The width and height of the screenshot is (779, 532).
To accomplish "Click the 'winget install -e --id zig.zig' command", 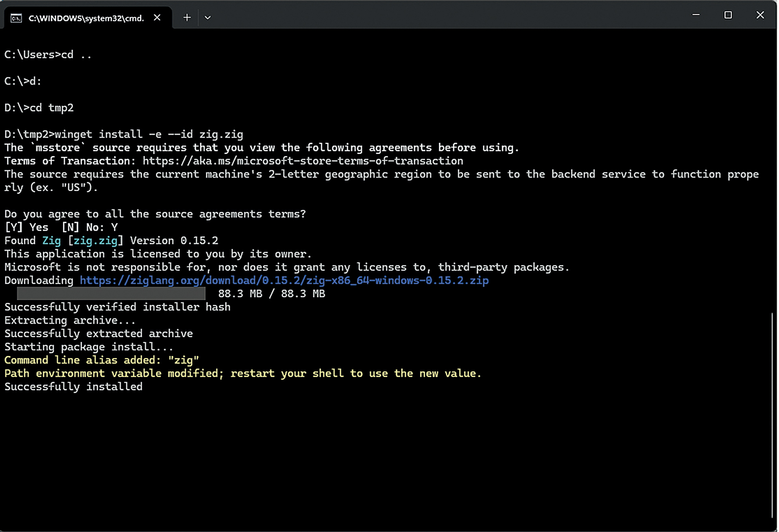I will click(x=148, y=134).
